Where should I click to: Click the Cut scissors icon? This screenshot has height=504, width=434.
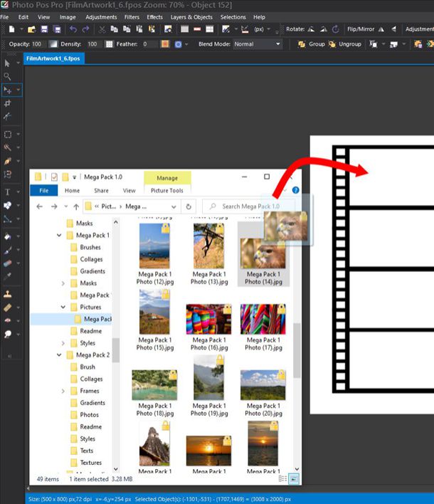coord(102,30)
